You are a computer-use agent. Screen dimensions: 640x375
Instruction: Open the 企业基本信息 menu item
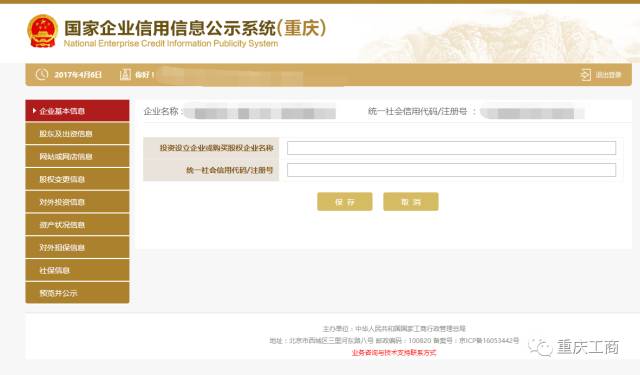point(77,111)
